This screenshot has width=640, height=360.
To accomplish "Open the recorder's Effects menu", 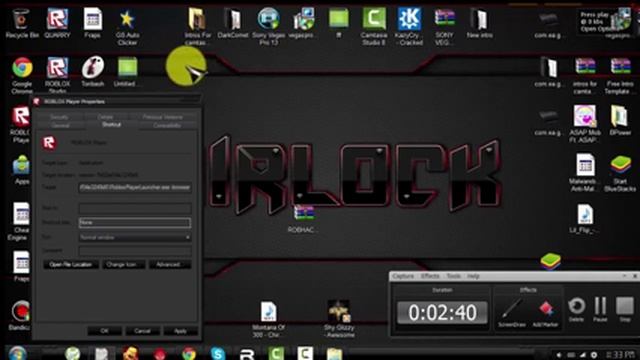I will tap(430, 276).
